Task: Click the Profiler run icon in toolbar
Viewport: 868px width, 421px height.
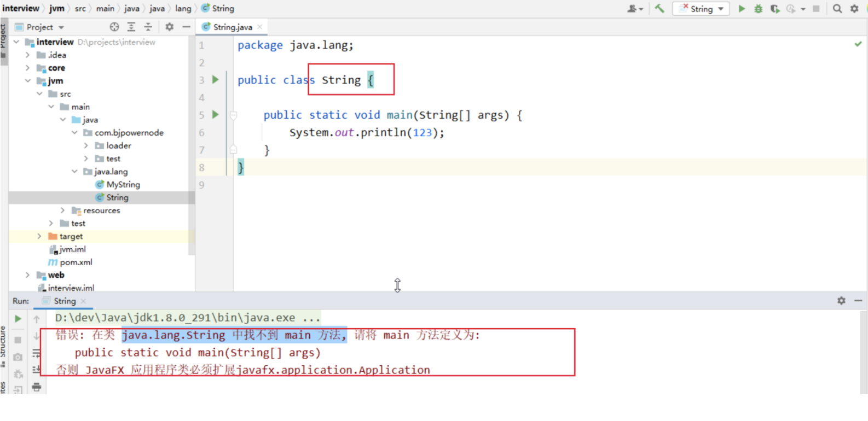Action: click(791, 9)
